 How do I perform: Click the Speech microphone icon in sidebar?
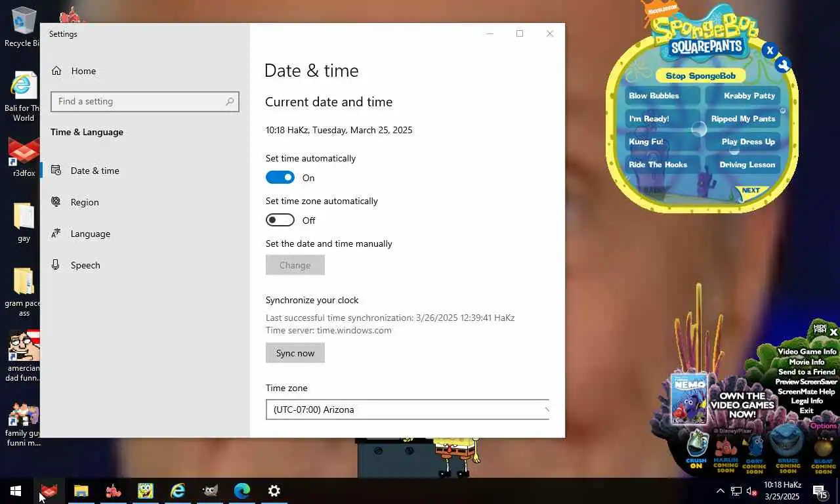pyautogui.click(x=56, y=265)
